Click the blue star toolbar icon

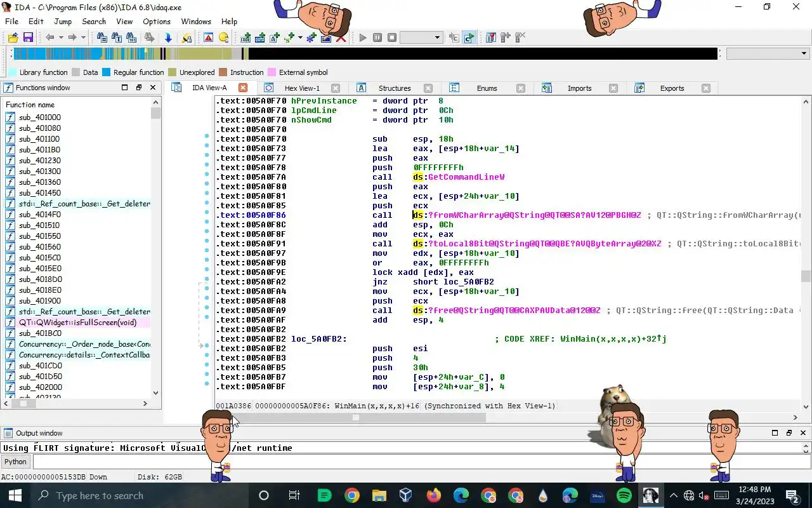click(311, 37)
